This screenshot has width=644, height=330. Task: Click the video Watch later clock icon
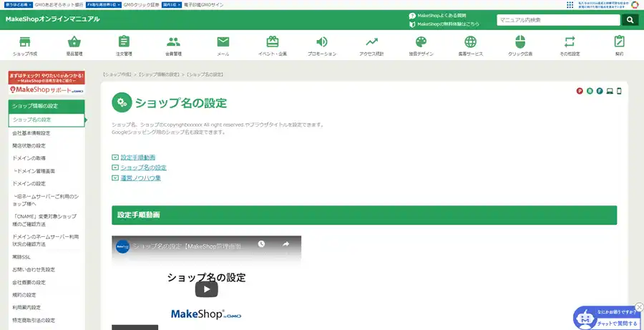pyautogui.click(x=261, y=244)
